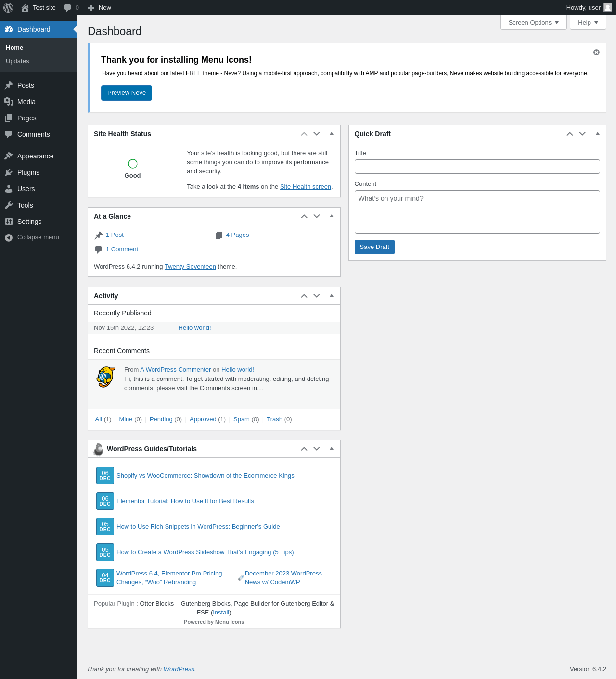616x679 pixels.
Task: Move At a Glance widget up
Action: point(304,216)
